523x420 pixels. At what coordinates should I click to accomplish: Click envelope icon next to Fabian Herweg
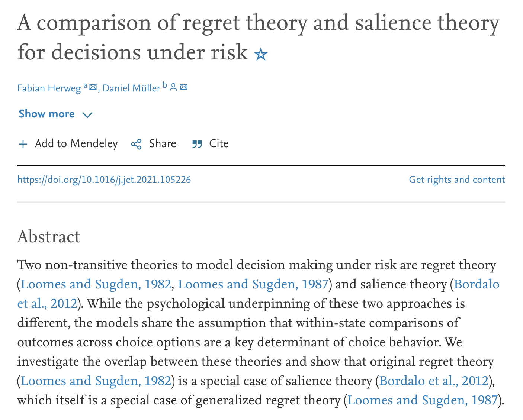93,87
